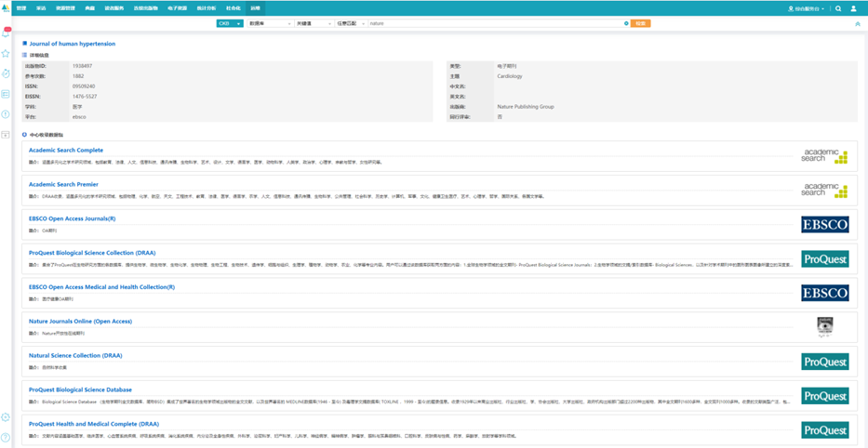Image resolution: width=868 pixels, height=448 pixels.
Task: Open the 连续出版物 menu
Action: [x=146, y=9]
